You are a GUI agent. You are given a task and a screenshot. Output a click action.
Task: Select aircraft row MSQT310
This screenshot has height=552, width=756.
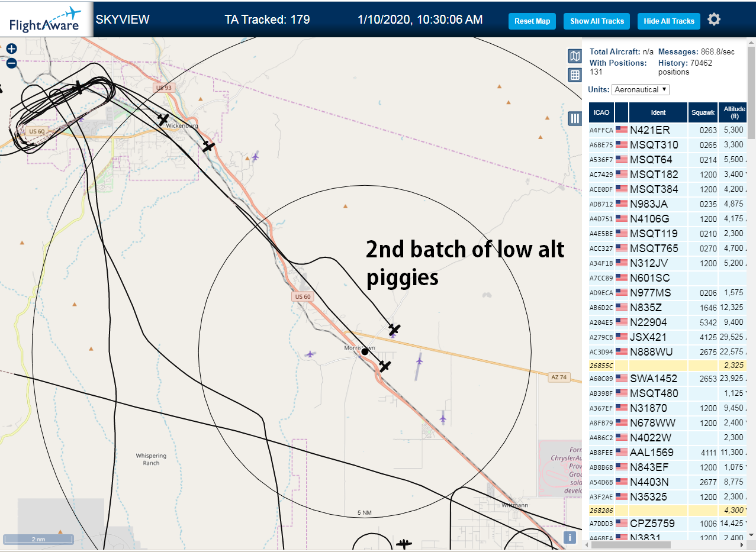click(x=668, y=145)
